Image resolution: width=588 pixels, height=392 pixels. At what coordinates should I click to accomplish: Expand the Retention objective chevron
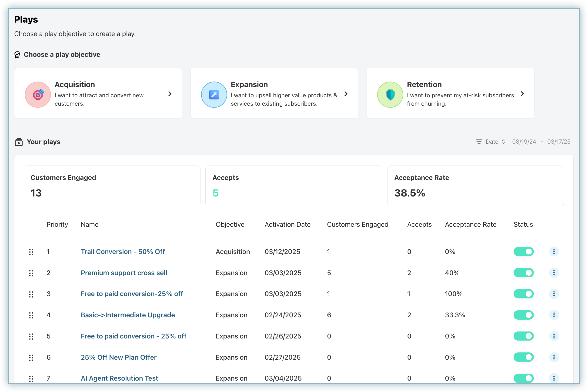(522, 94)
